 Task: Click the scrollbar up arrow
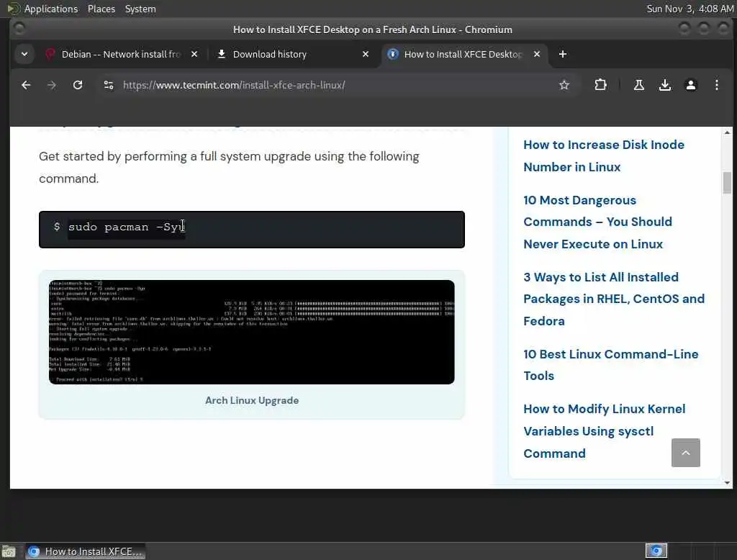coord(727,132)
